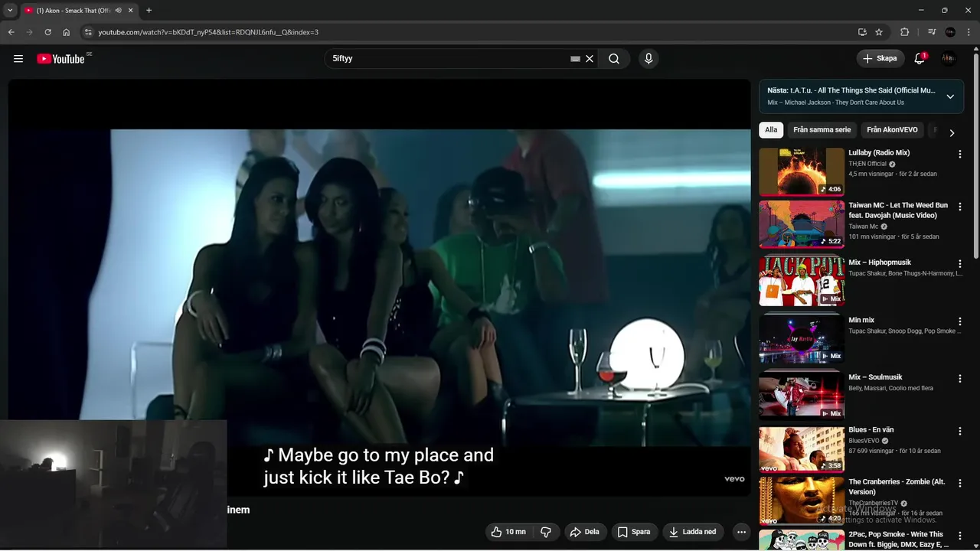The image size is (980, 551).
Task: Open Mix – Soulmusik playlist
Action: point(802,396)
